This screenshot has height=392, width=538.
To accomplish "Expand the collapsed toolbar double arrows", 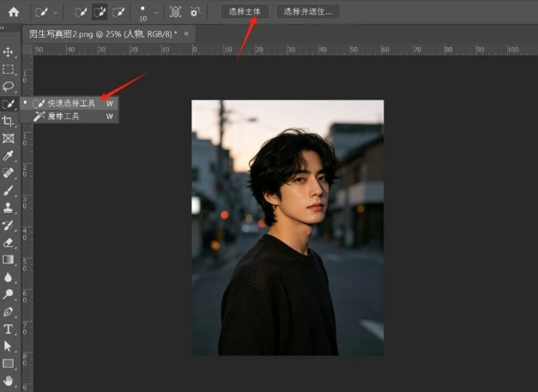I will (x=3, y=28).
